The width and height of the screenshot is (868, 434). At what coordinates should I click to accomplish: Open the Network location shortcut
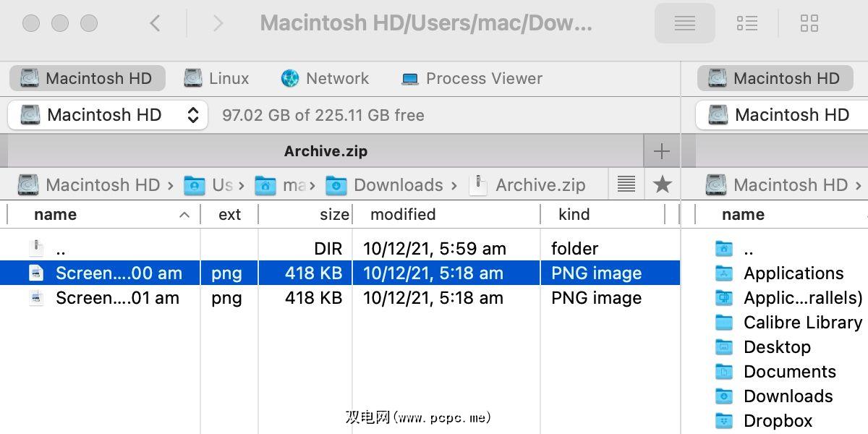tap(325, 78)
